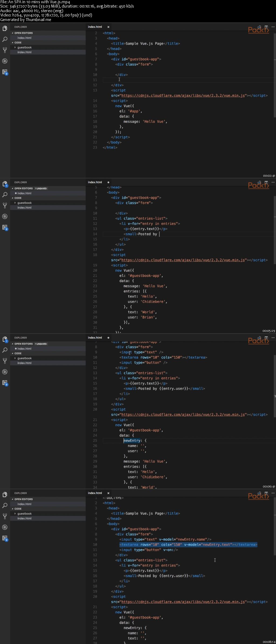Screen dimensions: 276x644
Task: Open index.html under CODE in the 00:06:41 frame
Action: tap(48, 363)
